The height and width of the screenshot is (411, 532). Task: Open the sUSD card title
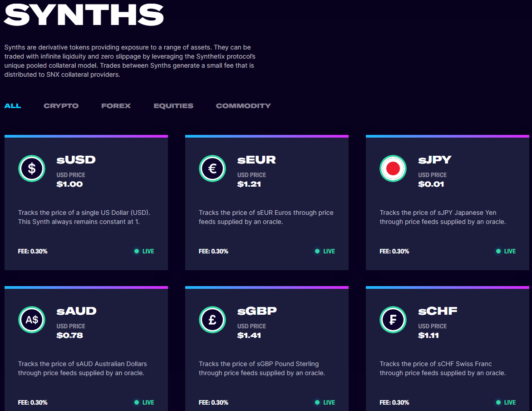(x=76, y=160)
